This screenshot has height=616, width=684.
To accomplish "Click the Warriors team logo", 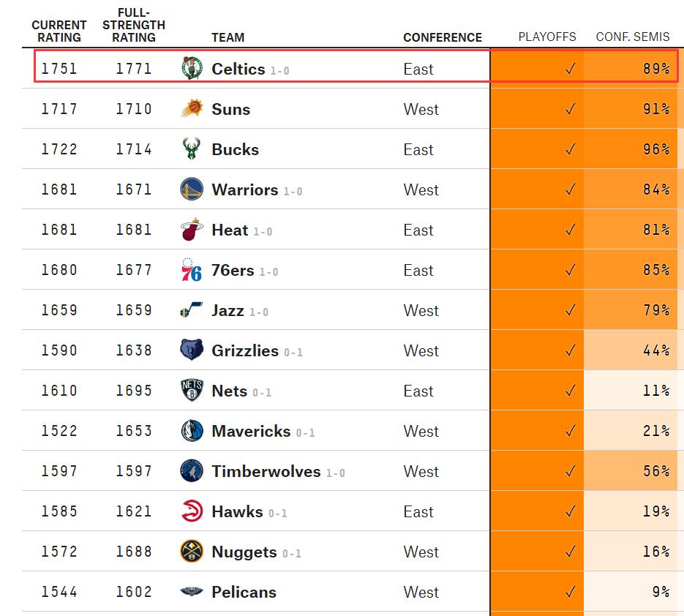I will click(191, 189).
